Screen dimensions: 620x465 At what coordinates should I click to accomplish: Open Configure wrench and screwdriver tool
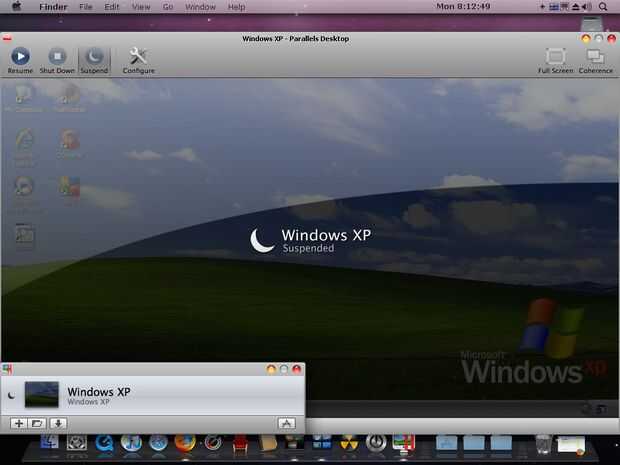point(138,60)
